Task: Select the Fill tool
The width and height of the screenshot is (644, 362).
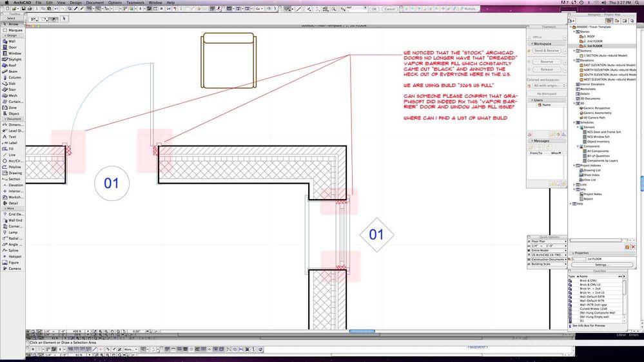Action: (x=12, y=149)
